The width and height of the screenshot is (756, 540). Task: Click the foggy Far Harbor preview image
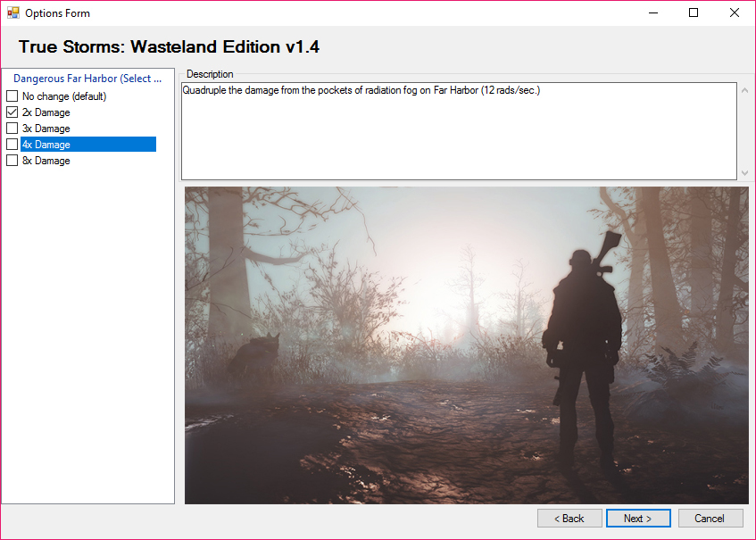pyautogui.click(x=466, y=345)
